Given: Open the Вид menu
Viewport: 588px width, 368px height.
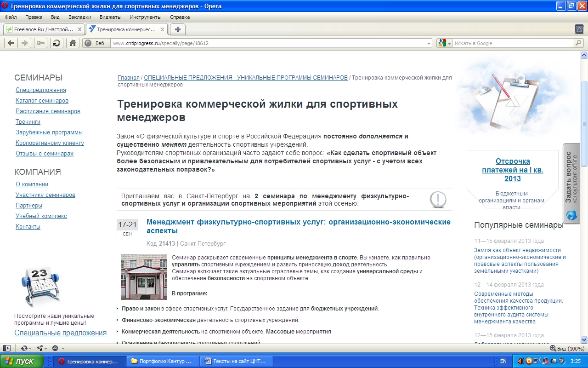Looking at the screenshot, I should tap(55, 17).
